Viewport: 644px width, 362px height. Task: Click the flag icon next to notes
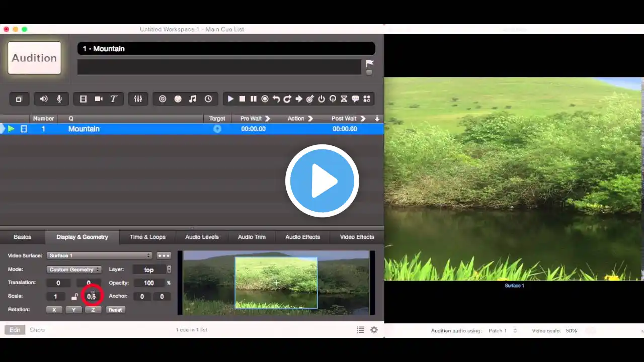(370, 63)
